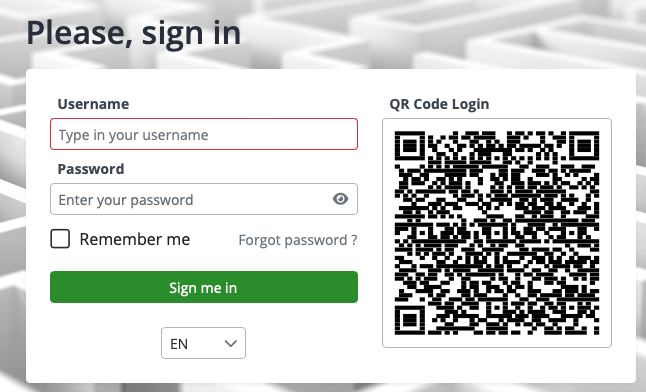
Task: Click the QR code's bottom-left finder square
Action: point(410,320)
